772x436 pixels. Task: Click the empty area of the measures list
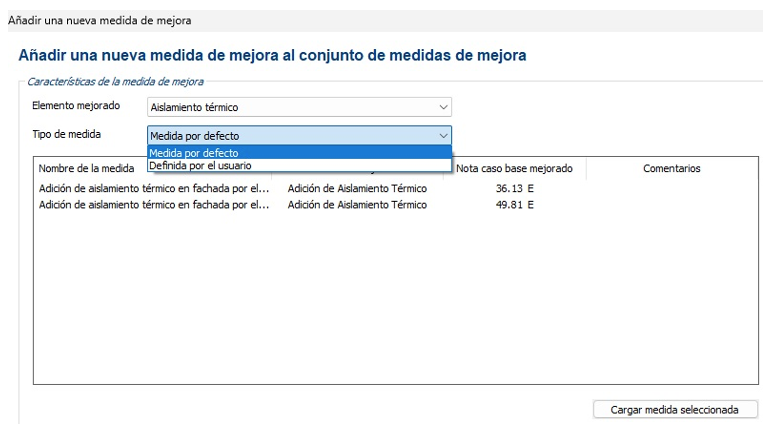coord(395,300)
